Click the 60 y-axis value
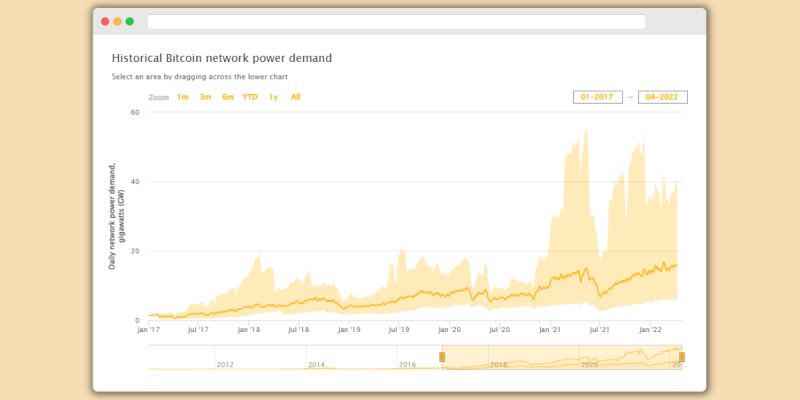Image resolution: width=800 pixels, height=400 pixels. pyautogui.click(x=135, y=112)
